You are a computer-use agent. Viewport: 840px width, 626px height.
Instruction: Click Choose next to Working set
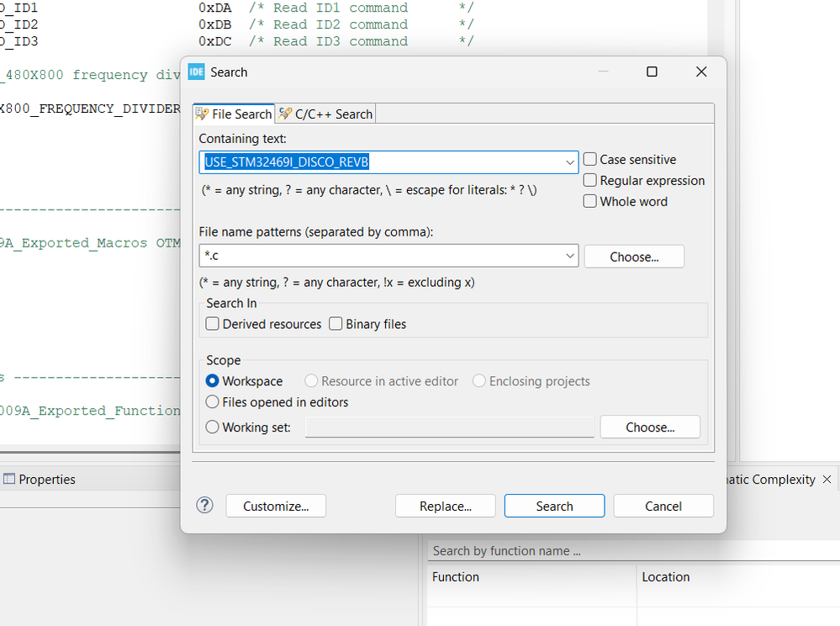pyautogui.click(x=650, y=427)
